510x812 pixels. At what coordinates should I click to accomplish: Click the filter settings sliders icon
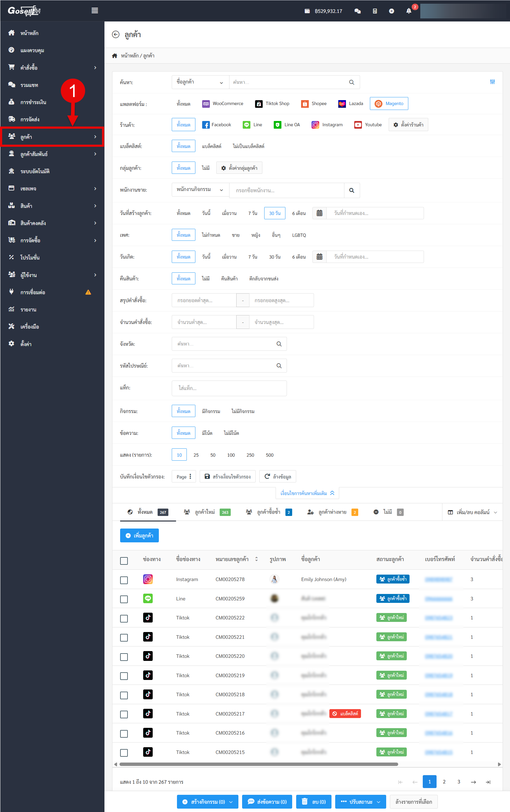(x=492, y=82)
